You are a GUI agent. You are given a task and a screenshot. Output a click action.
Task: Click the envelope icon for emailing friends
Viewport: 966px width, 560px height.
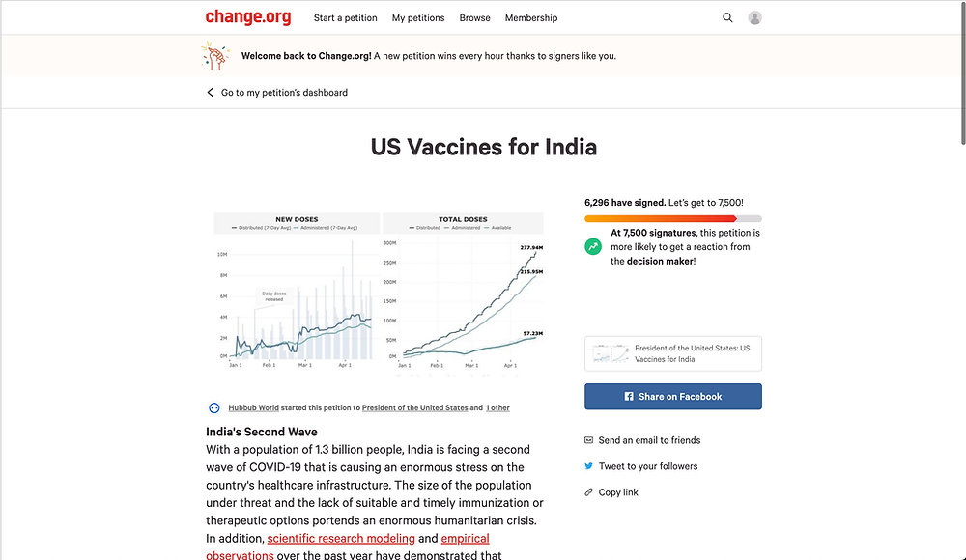pos(588,440)
